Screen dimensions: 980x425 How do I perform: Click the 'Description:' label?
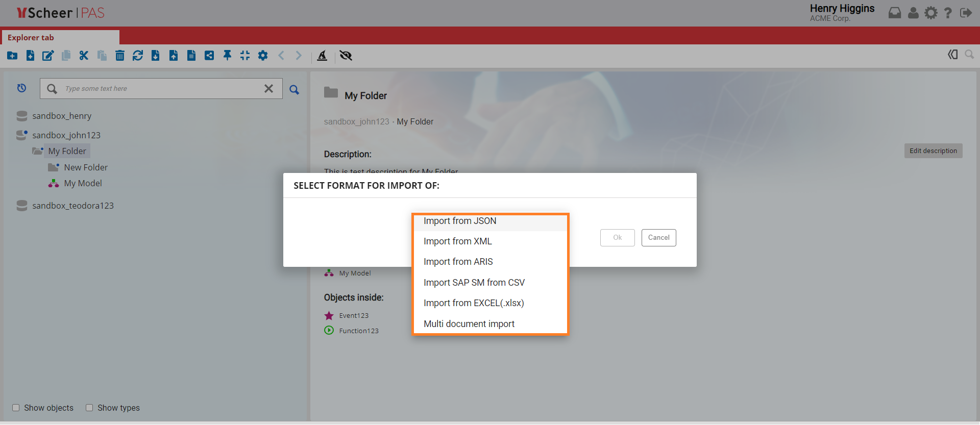tap(348, 154)
